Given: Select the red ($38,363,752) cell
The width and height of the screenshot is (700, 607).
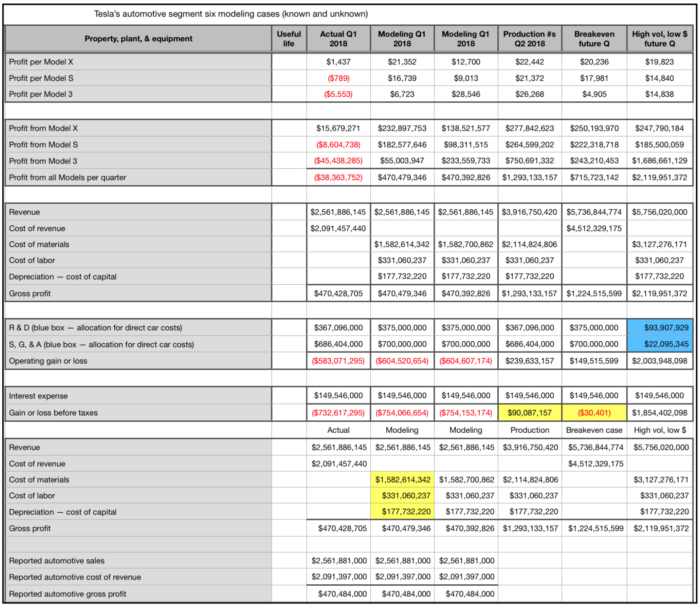Looking at the screenshot, I should [338, 177].
